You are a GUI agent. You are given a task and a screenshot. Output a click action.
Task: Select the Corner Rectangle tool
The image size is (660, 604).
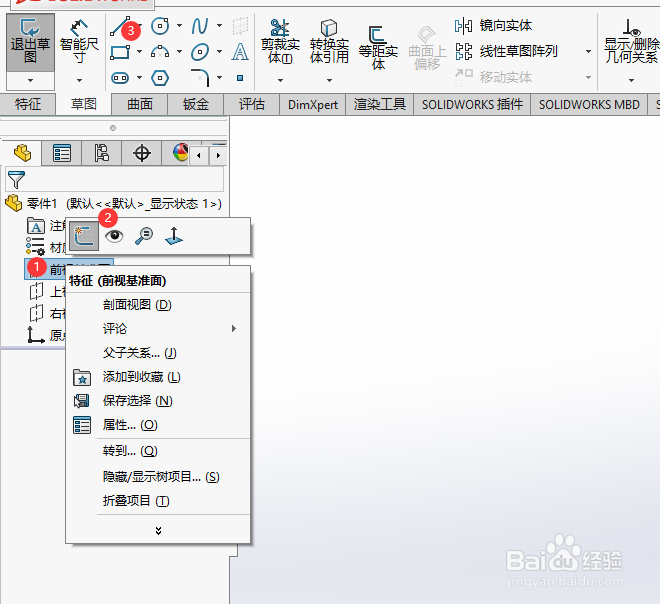point(120,52)
